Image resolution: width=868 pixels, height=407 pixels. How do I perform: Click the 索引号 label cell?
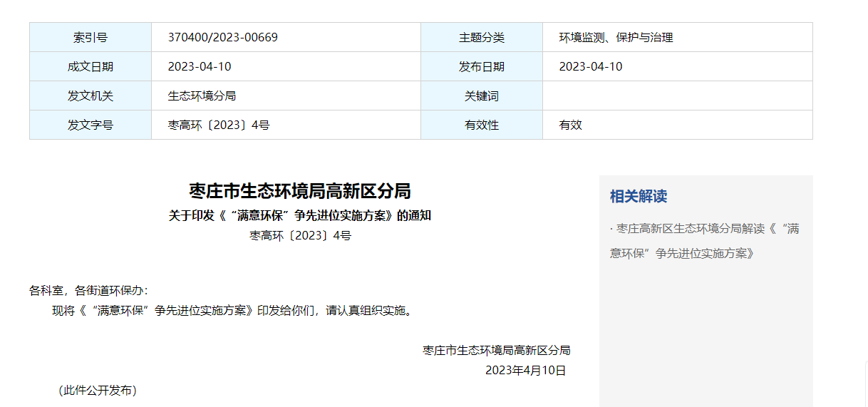click(91, 37)
